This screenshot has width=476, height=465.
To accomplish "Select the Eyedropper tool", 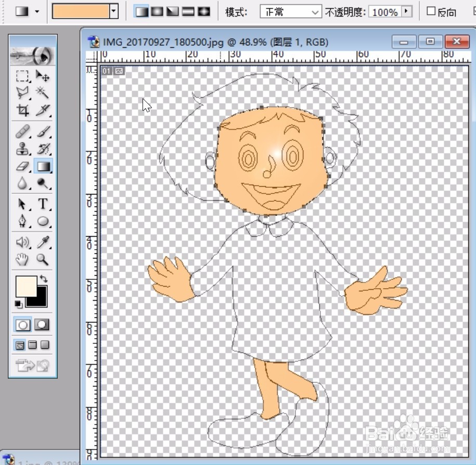I will tap(43, 242).
